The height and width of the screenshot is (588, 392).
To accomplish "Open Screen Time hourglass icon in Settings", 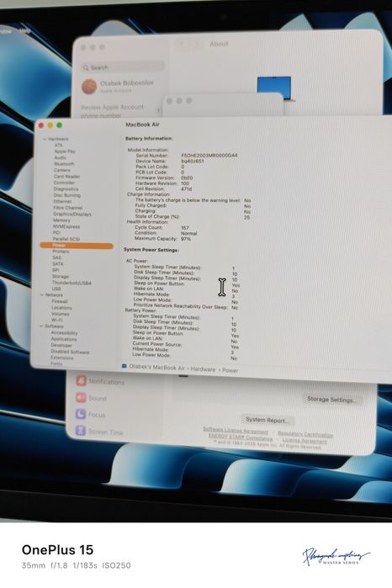I will coord(80,431).
